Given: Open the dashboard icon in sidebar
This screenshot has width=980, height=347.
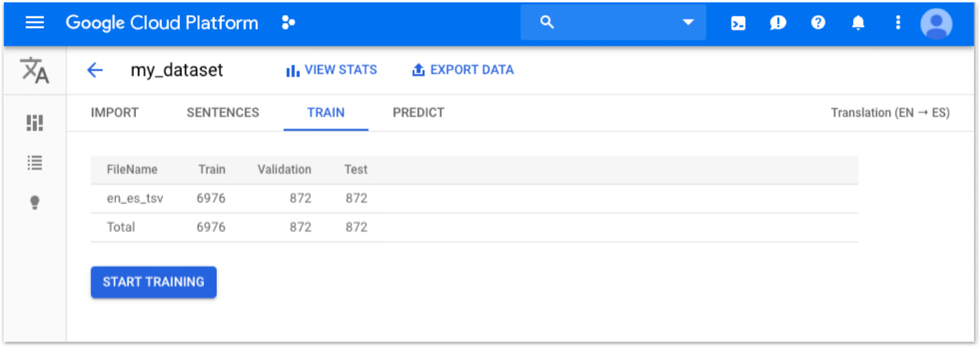Looking at the screenshot, I should pos(34,123).
